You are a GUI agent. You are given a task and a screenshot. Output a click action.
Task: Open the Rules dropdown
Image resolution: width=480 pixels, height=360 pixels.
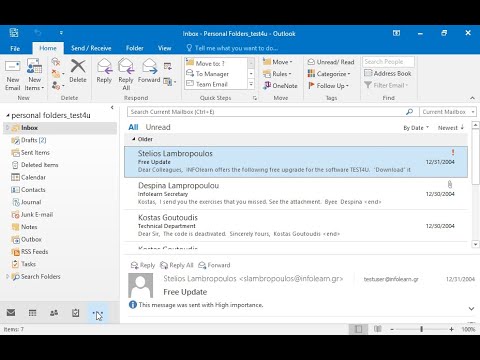click(x=277, y=74)
